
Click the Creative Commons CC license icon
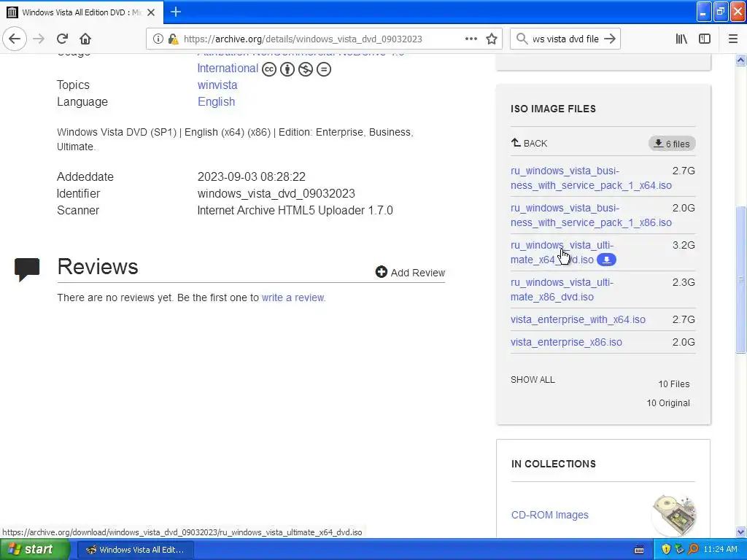[x=269, y=69]
